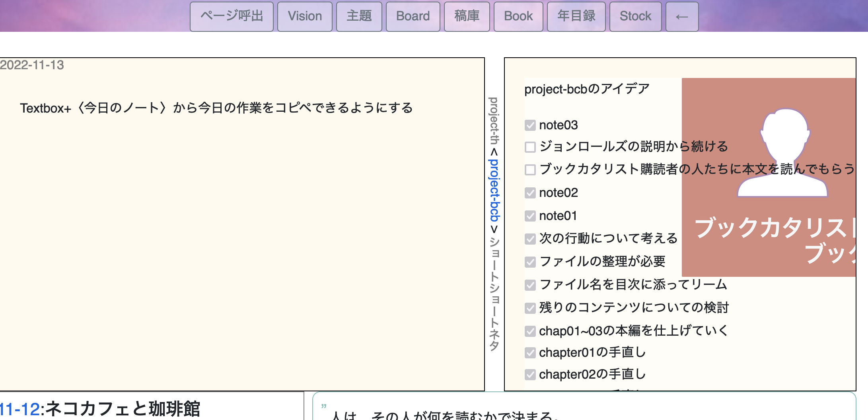868x420 pixels.
Task: Check the ジョンロールズの説明から続ける task checkbox
Action: pos(529,148)
